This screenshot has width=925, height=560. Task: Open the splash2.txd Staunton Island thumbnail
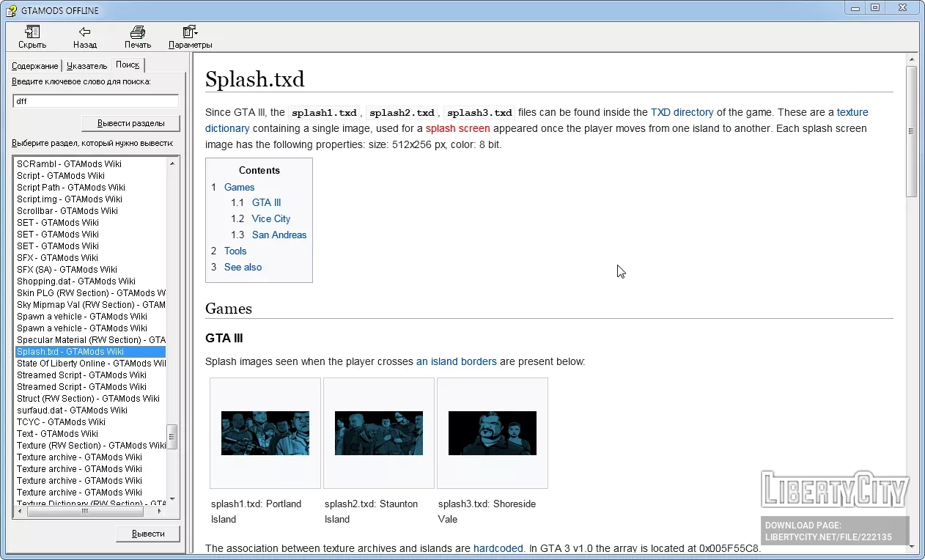click(379, 433)
